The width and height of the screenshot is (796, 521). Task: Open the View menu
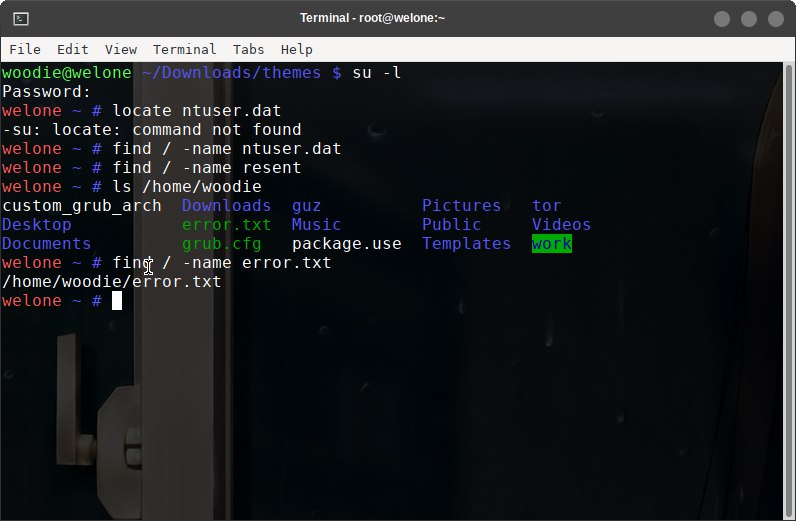pyautogui.click(x=121, y=49)
